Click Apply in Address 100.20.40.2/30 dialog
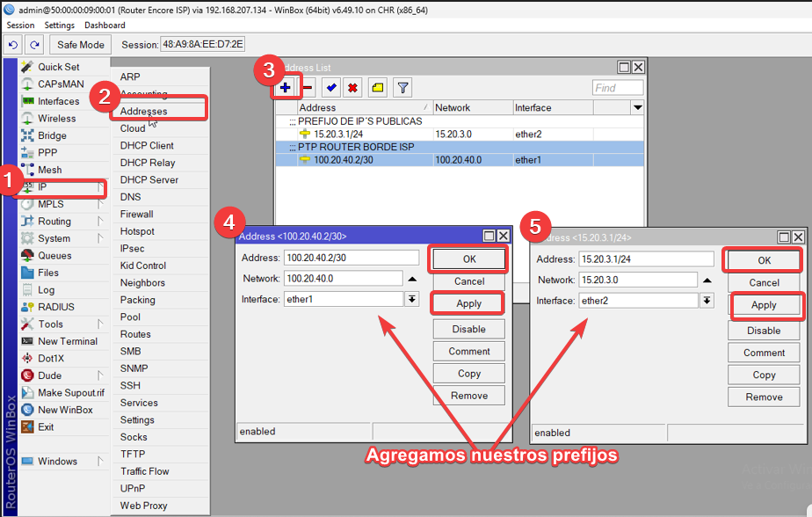 pos(468,303)
